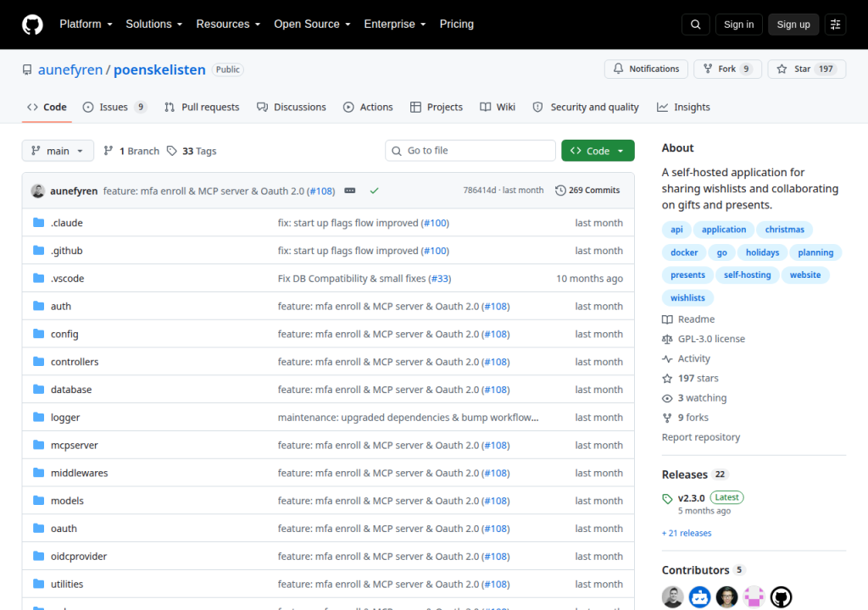
Task: Expand the Solutions menu
Action: [x=154, y=25]
